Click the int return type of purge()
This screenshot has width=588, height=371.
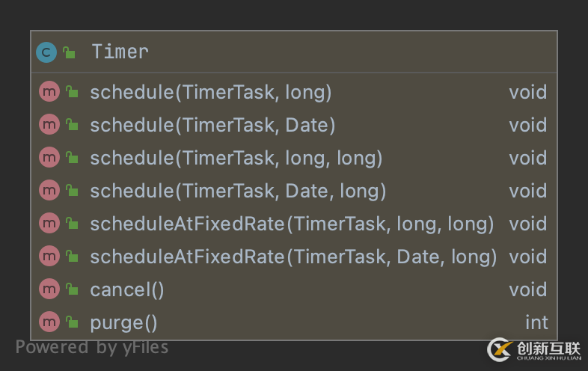[x=536, y=322]
